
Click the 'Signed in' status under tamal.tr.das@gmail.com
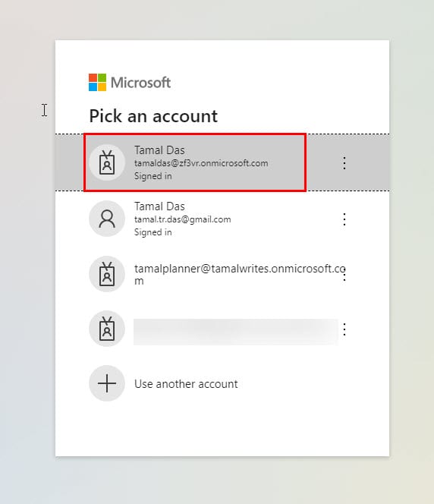(153, 232)
